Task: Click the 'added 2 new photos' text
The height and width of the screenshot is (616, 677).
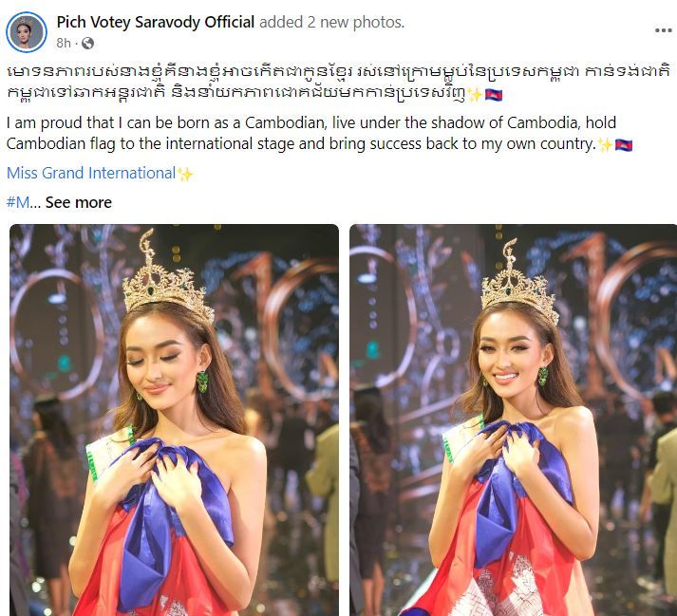Action: click(x=331, y=22)
